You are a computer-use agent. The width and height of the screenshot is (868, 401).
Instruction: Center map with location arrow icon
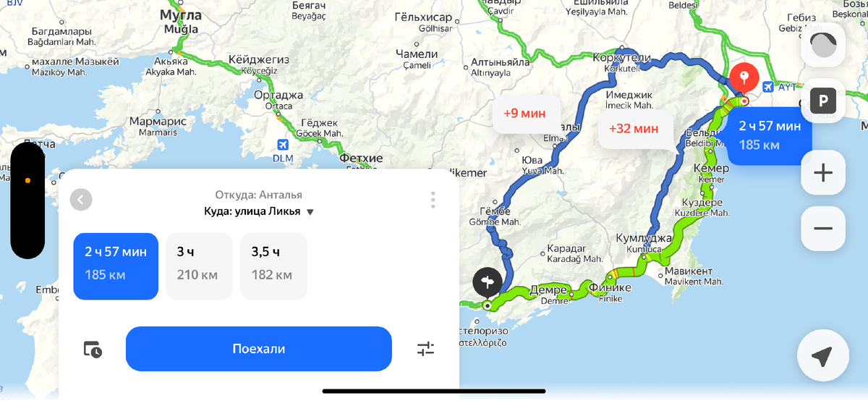pyautogui.click(x=822, y=356)
